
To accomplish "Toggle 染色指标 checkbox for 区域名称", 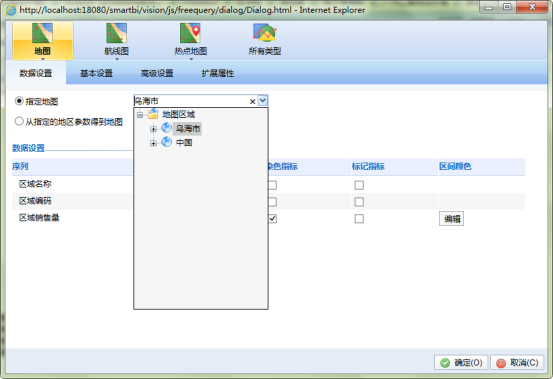I will pos(272,185).
